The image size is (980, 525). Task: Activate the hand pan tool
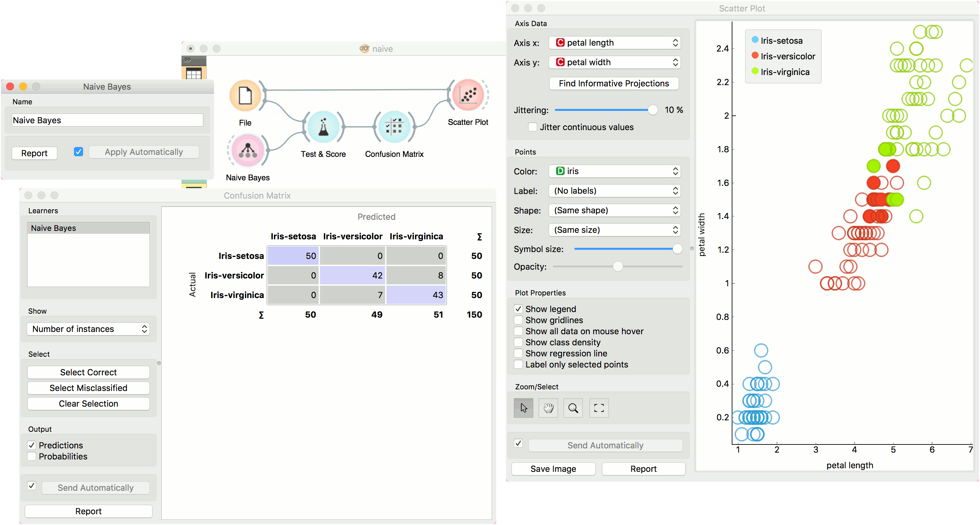coord(548,408)
